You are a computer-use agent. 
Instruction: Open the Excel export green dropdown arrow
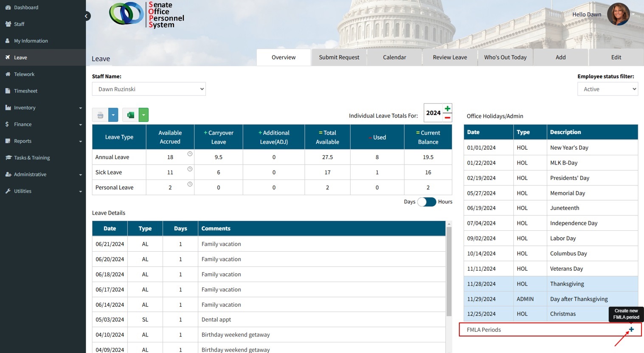tap(143, 115)
